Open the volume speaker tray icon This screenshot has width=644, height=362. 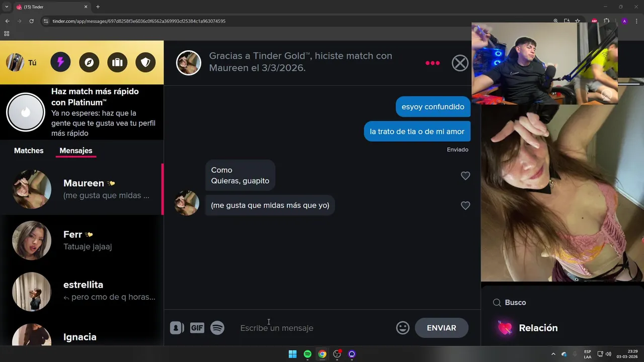(x=608, y=354)
